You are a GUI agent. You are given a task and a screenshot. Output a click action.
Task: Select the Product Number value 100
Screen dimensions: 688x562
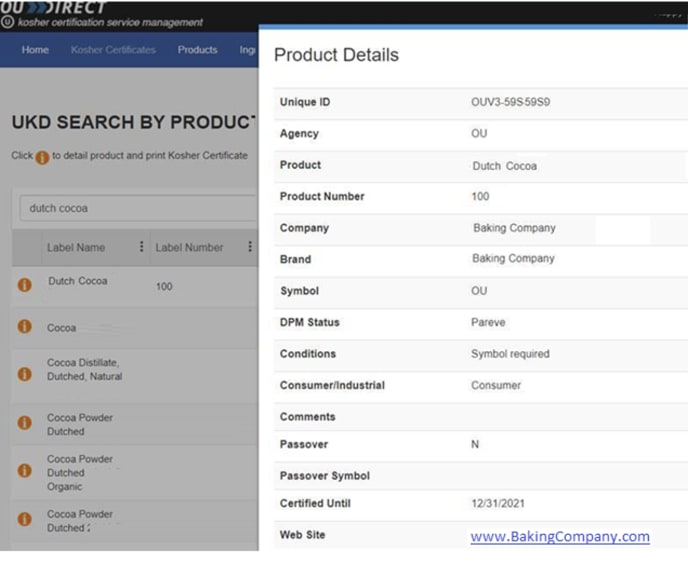click(480, 196)
